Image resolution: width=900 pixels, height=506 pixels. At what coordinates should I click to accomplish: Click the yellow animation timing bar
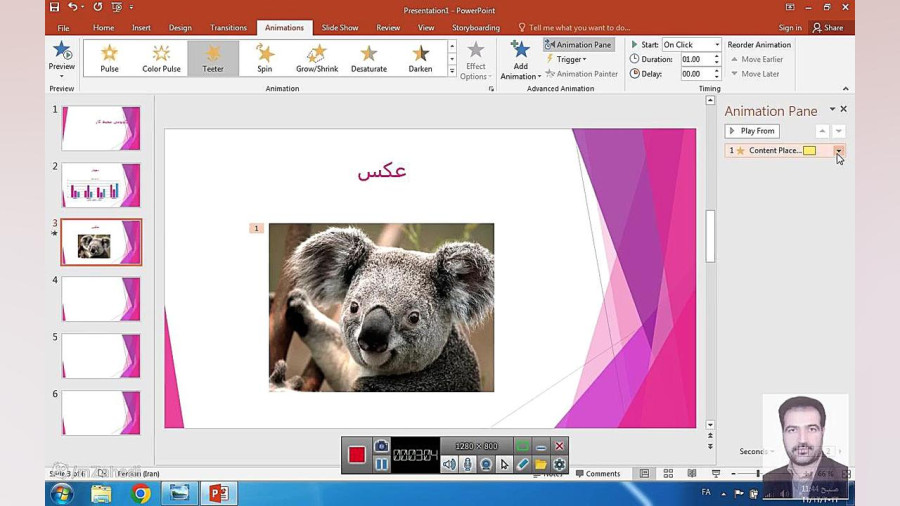809,150
